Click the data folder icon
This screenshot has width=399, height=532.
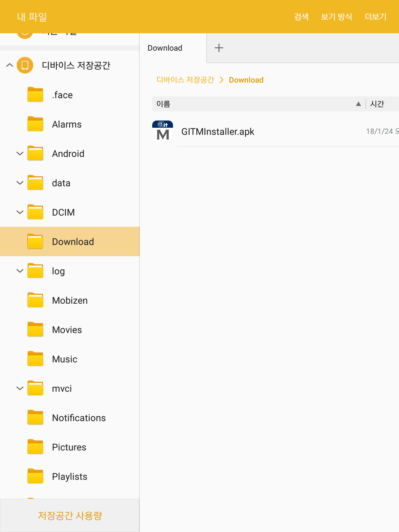pyautogui.click(x=35, y=183)
